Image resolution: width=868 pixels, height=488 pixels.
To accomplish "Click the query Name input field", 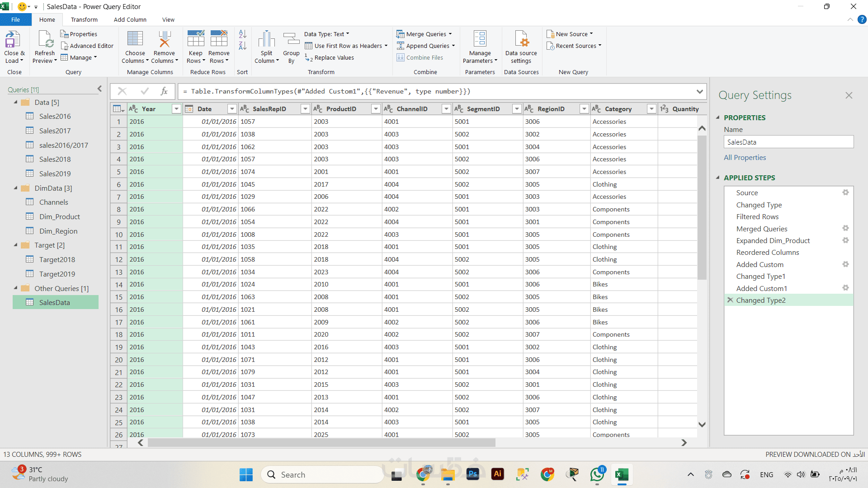I will (x=788, y=142).
